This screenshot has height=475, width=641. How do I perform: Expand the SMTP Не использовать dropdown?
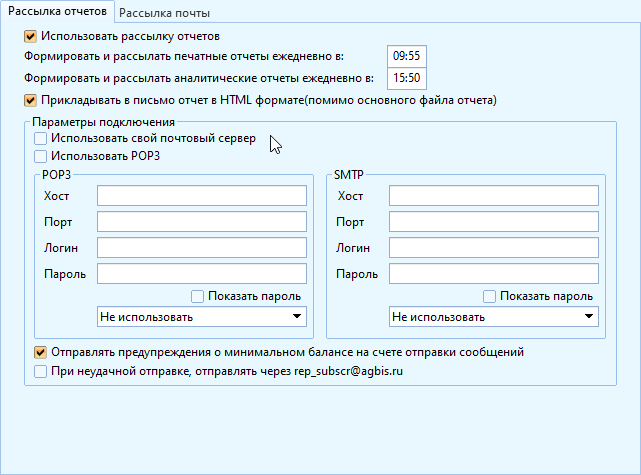tap(493, 317)
